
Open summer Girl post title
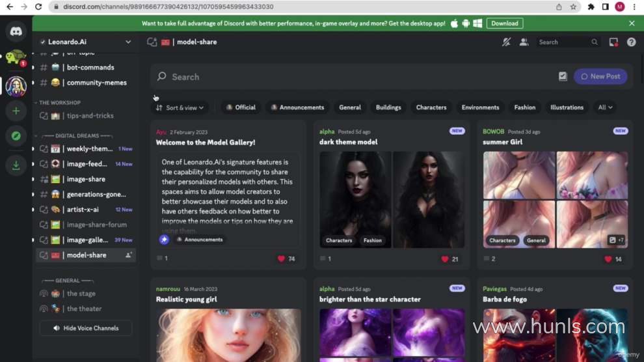tap(503, 142)
